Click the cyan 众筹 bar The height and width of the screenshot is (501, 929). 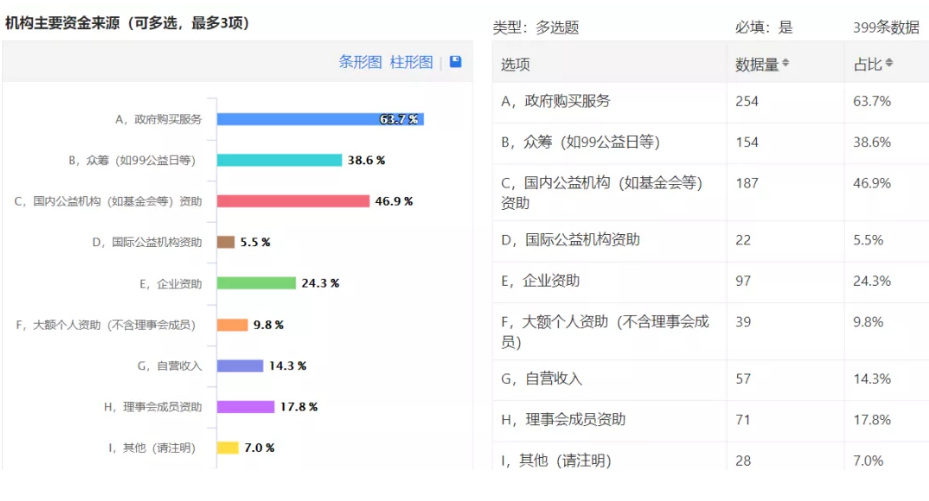(279, 160)
